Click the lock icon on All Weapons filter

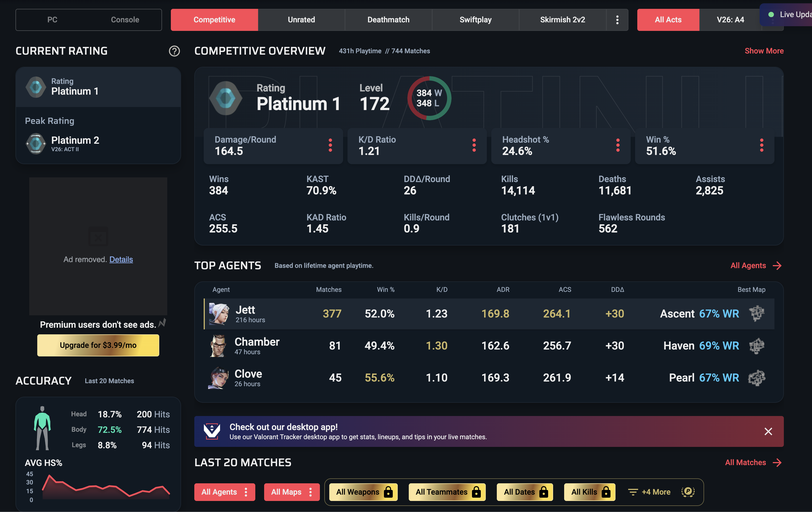[x=388, y=492]
